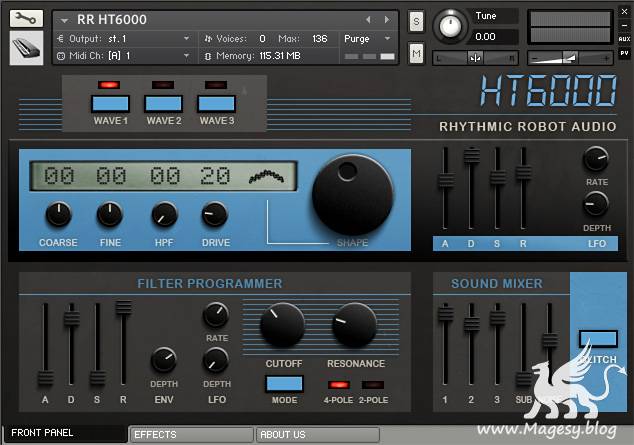The height and width of the screenshot is (445, 634).
Task: Solo the instrument with S button
Action: pyautogui.click(x=416, y=21)
